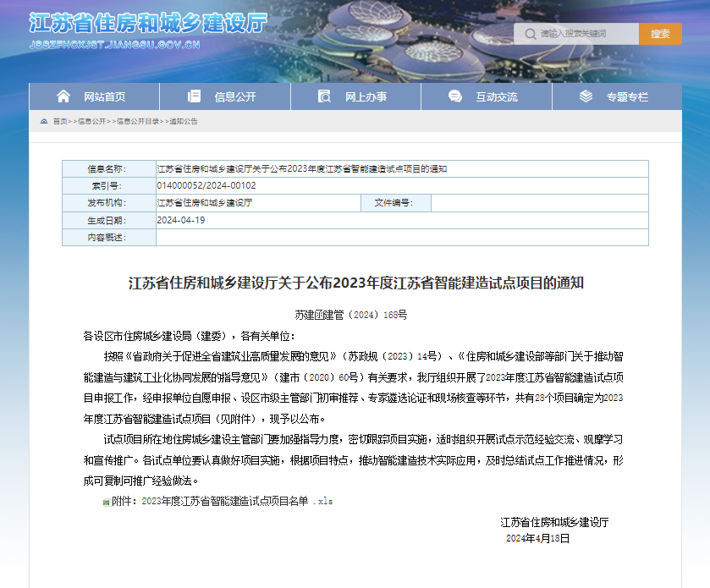
Task: Click the chat bubble icon beside 互动交流
Action: tap(455, 96)
